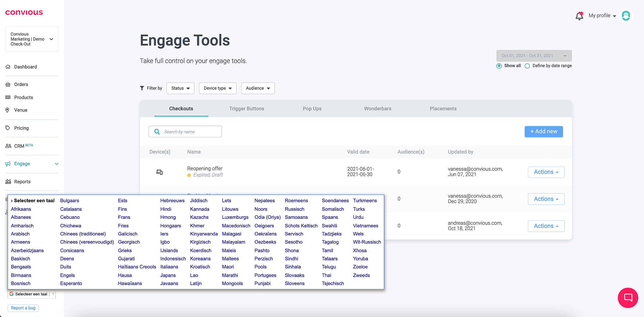Click the Venue location pin icon

click(x=8, y=110)
